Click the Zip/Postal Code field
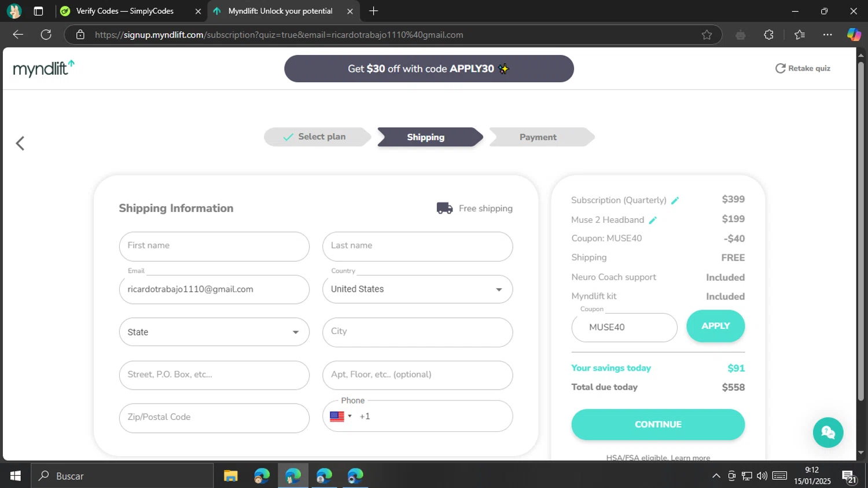Viewport: 868px width, 488px height. click(x=214, y=418)
